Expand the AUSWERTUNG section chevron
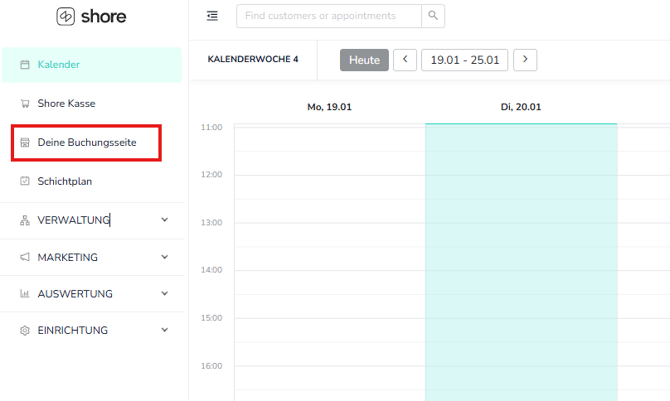 pyautogui.click(x=165, y=294)
